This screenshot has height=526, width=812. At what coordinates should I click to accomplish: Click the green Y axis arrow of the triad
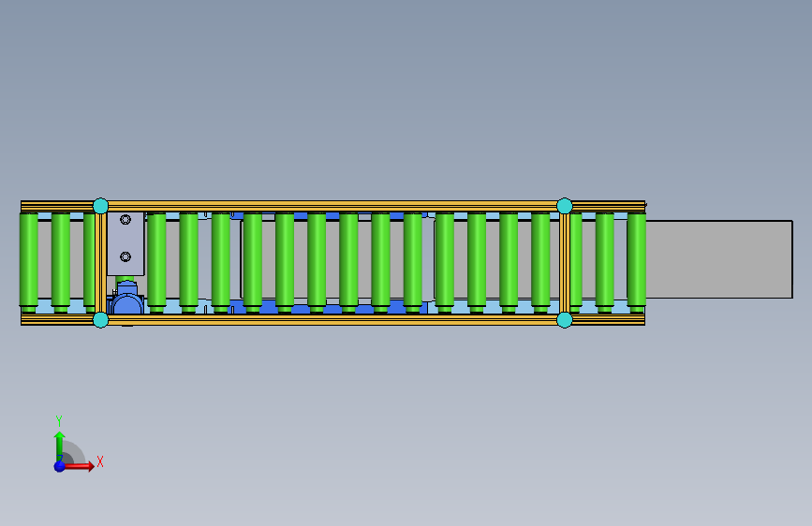tap(60, 446)
